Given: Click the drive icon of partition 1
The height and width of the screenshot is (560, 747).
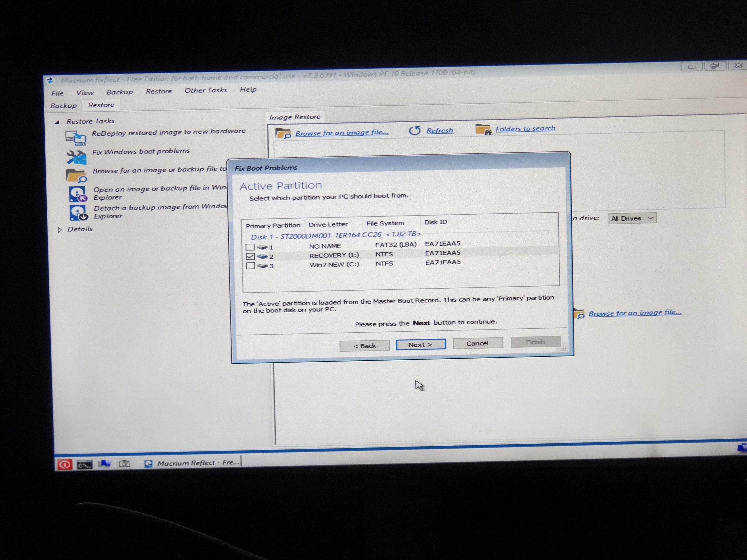Looking at the screenshot, I should (x=262, y=247).
